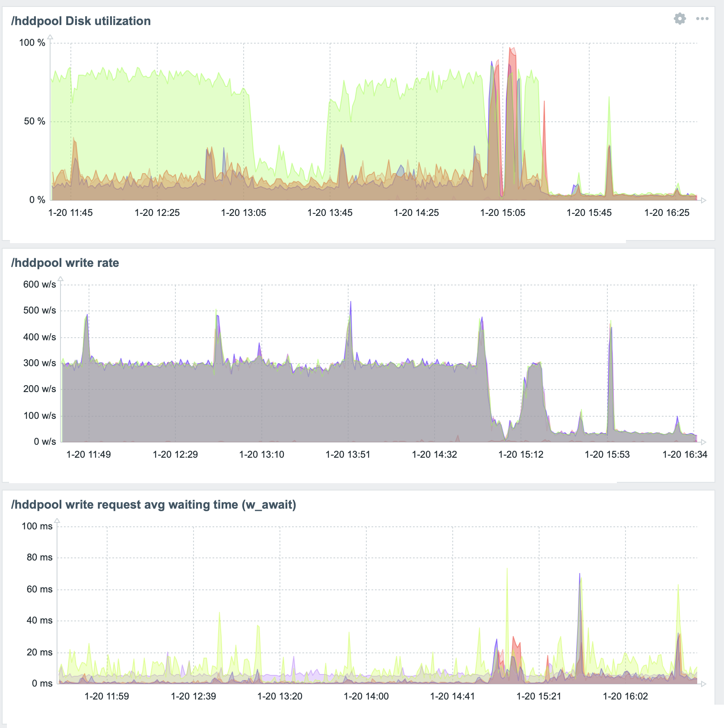This screenshot has height=728, width=724.
Task: Click the "/hddpool Disk utilization" chart title
Action: (81, 21)
